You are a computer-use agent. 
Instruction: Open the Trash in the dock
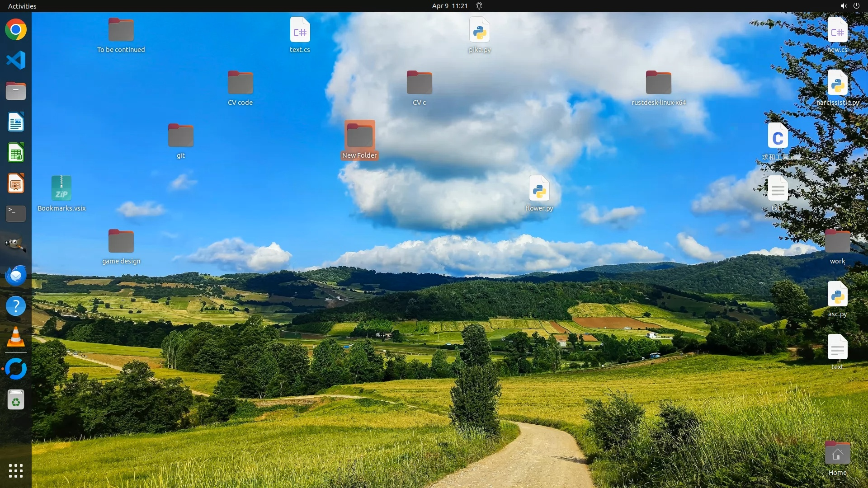coord(16,400)
